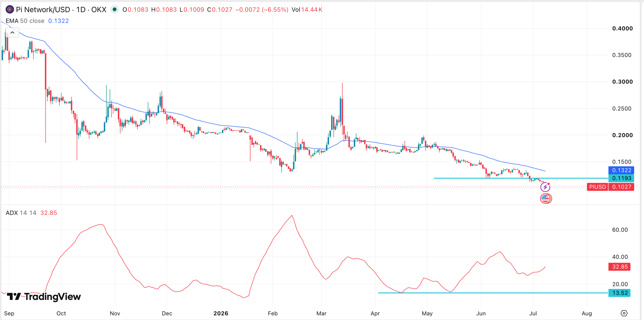Open chart settings gear icon

(624, 313)
